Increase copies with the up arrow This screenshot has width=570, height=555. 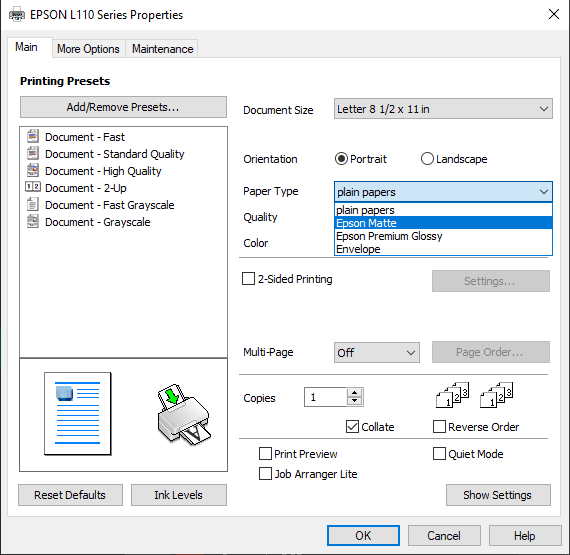pyautogui.click(x=354, y=393)
